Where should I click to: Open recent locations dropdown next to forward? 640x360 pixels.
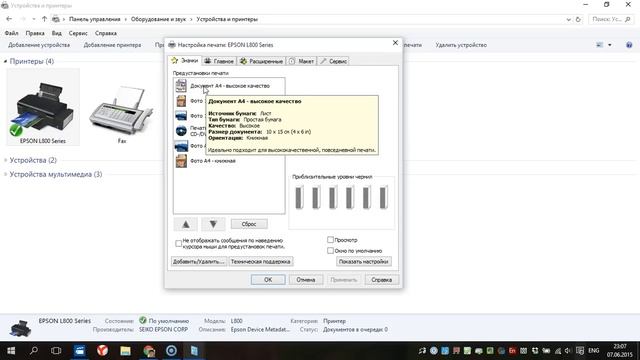33,19
